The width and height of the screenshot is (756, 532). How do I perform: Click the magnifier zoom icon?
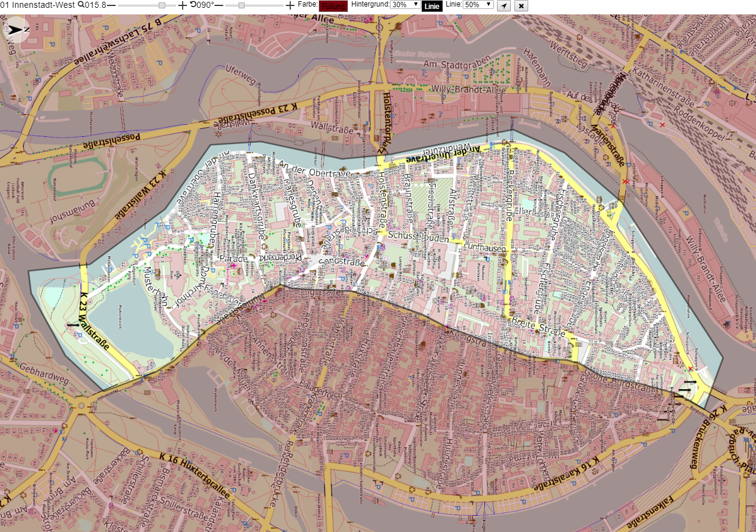pyautogui.click(x=81, y=5)
